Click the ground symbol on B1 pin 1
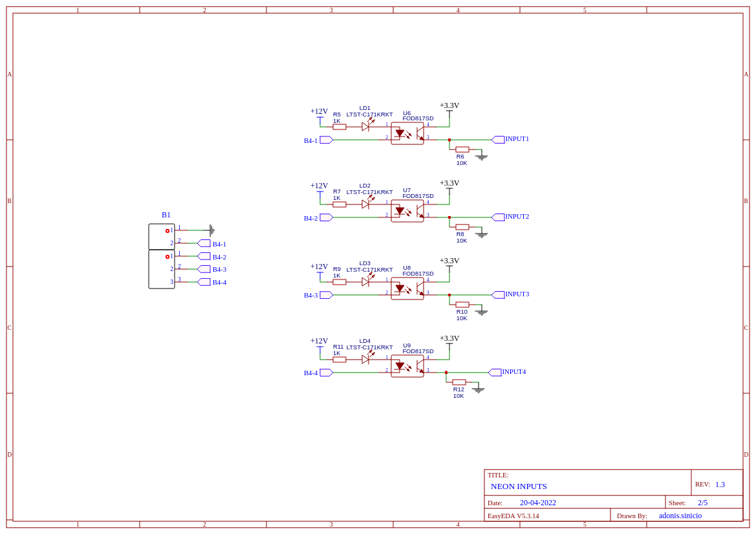756x535 pixels. click(211, 230)
